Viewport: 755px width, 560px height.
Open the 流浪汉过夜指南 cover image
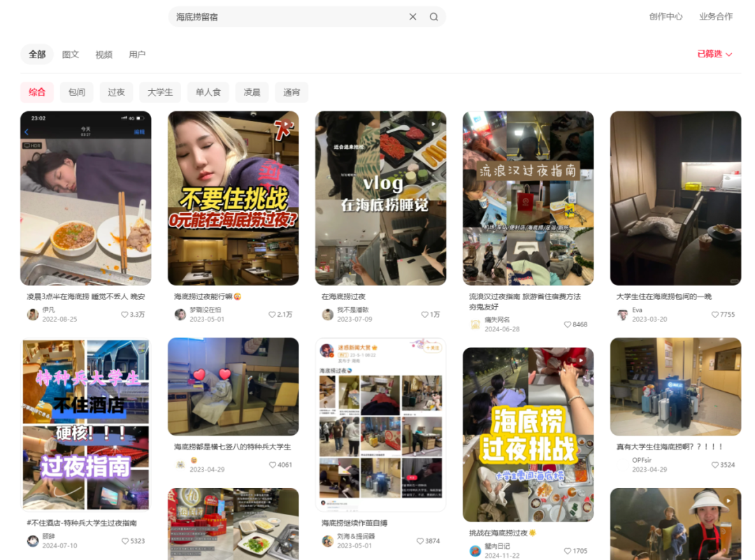point(528,199)
